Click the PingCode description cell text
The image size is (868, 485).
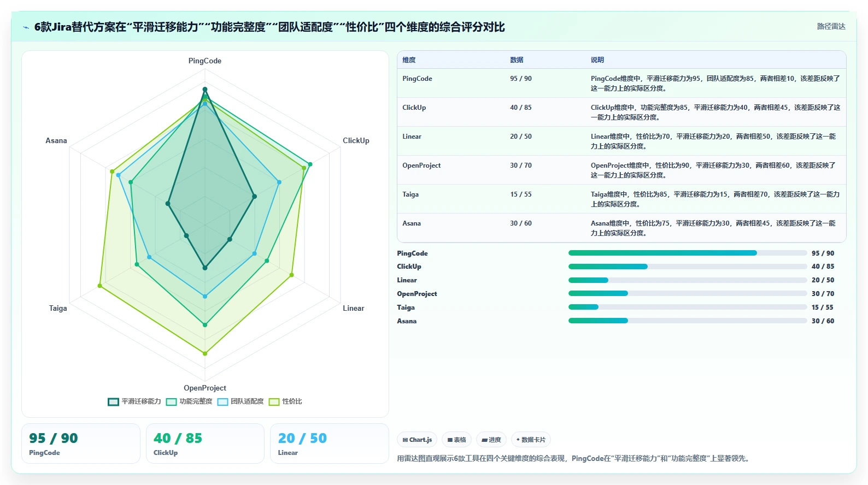tap(715, 84)
